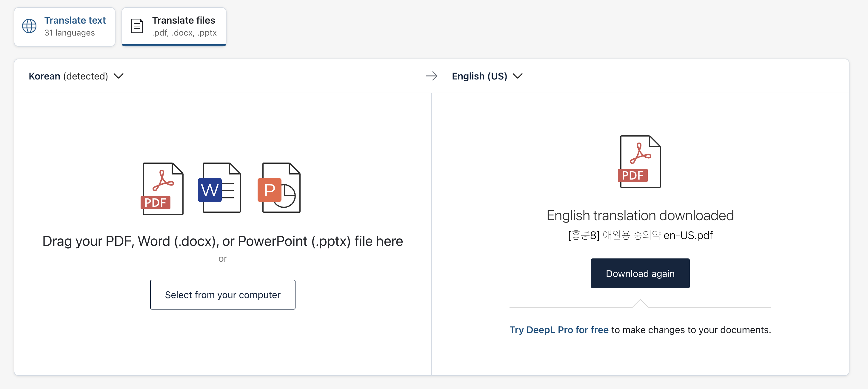Switch to the Translate files tab
This screenshot has width=868, height=389.
174,27
